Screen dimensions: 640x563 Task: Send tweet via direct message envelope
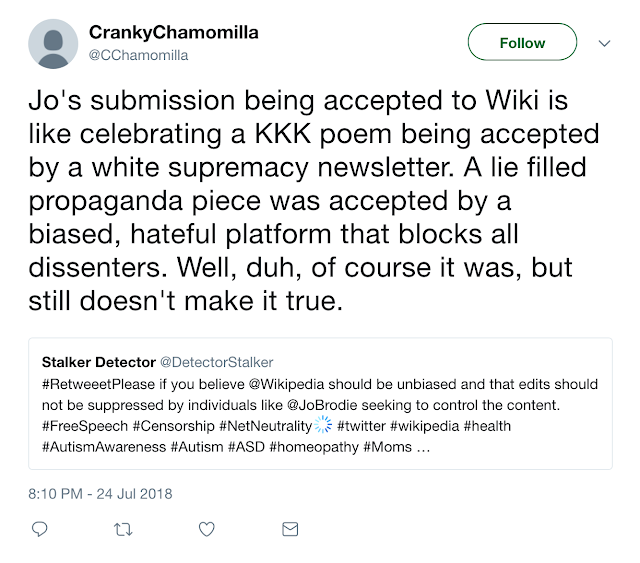pyautogui.click(x=289, y=527)
